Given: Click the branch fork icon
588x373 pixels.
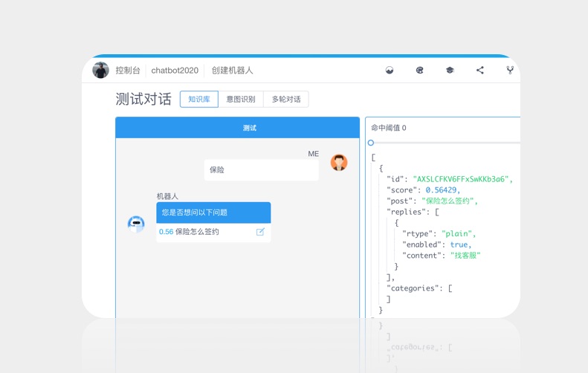Looking at the screenshot, I should pyautogui.click(x=510, y=71).
